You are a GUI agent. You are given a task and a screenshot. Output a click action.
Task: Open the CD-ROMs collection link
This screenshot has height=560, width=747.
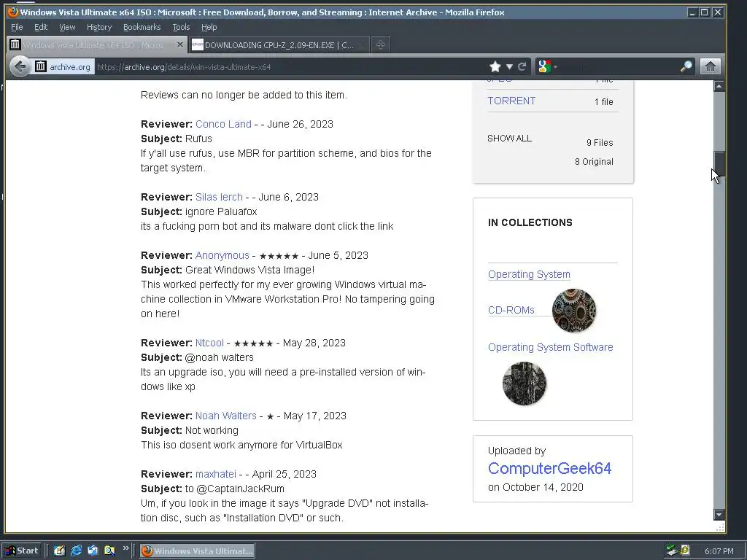tap(511, 310)
